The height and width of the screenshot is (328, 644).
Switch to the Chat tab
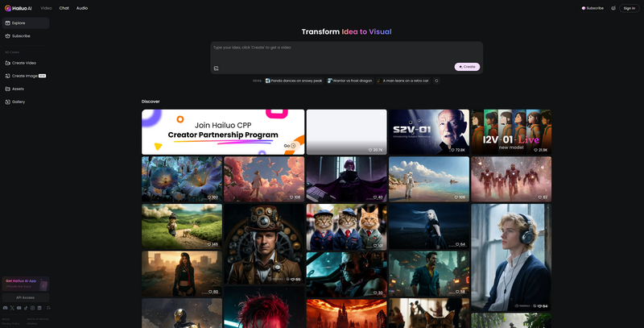64,8
